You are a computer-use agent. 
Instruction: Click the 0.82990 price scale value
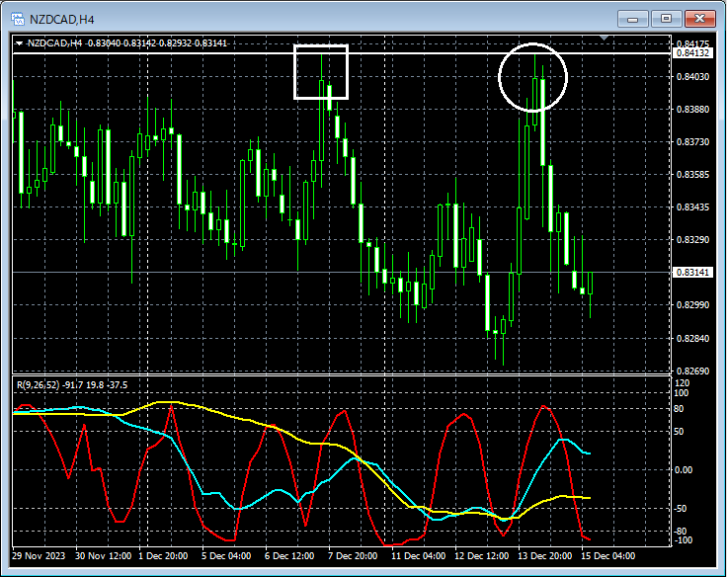tap(692, 304)
